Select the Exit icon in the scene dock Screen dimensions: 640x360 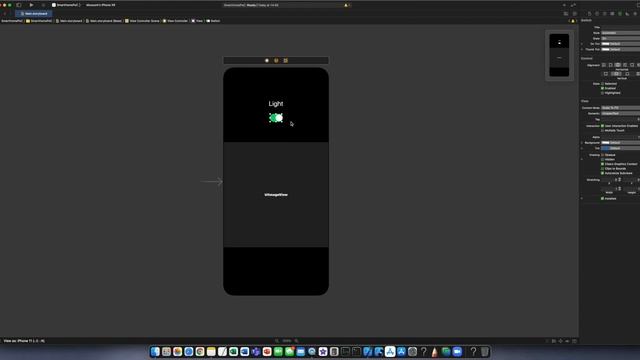286,60
